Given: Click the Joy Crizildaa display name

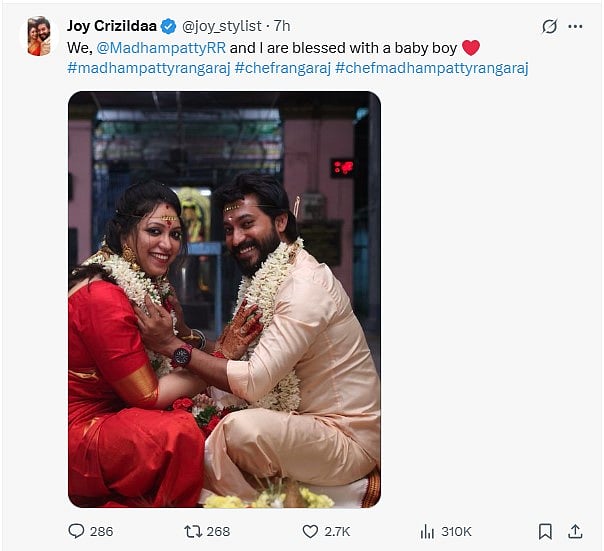Looking at the screenshot, I should click(112, 26).
